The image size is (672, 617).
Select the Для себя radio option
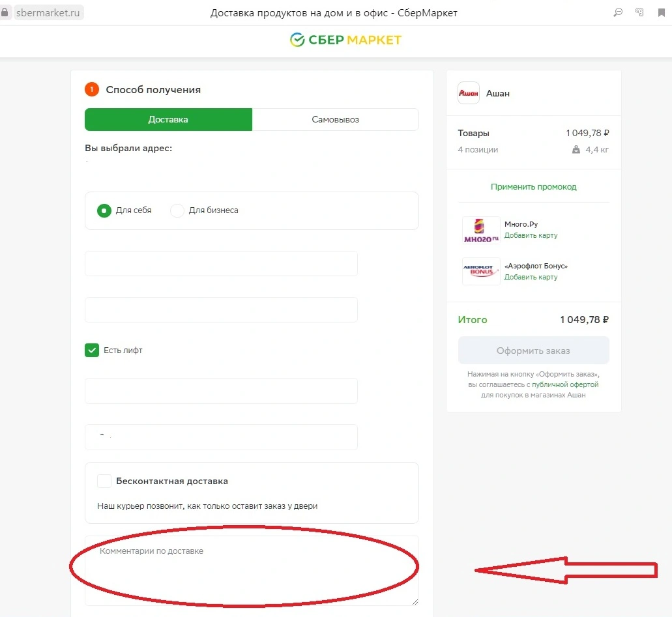104,210
